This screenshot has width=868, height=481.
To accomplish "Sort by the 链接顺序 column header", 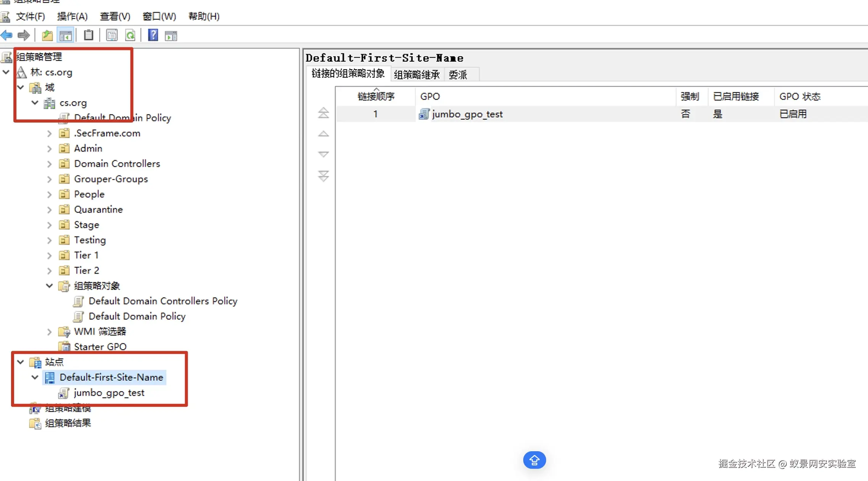I will pos(376,97).
